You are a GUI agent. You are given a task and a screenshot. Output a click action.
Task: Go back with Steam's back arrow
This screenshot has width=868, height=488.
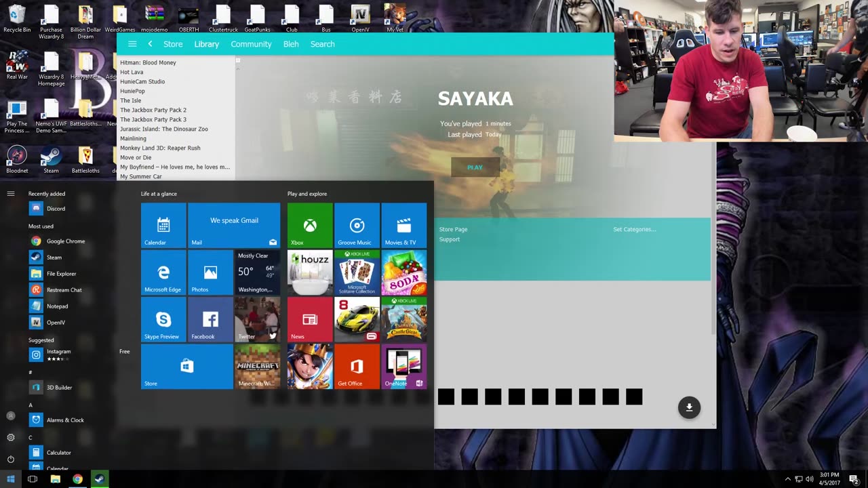point(150,44)
